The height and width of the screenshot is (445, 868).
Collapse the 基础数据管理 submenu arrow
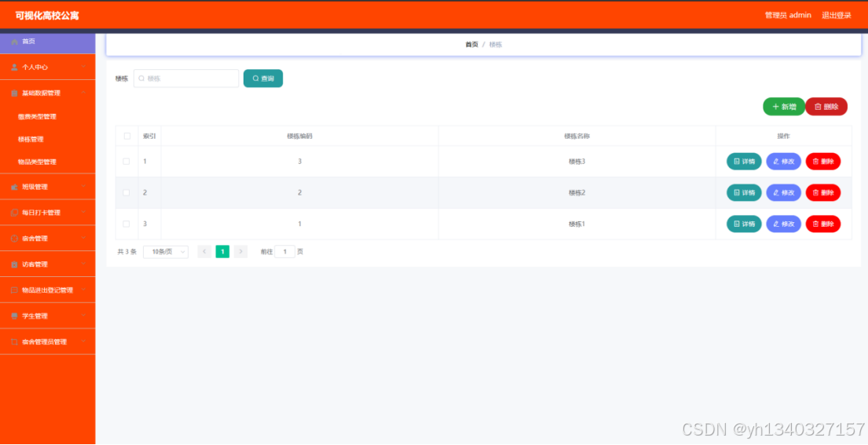83,93
